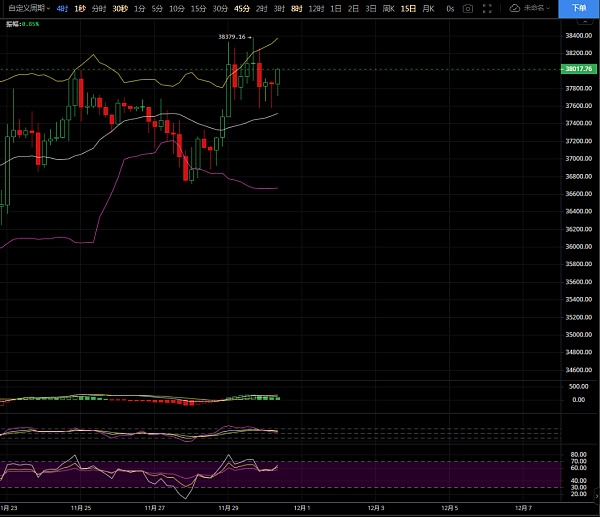
Task: Switch to the 1日 daily interval
Action: (336, 8)
